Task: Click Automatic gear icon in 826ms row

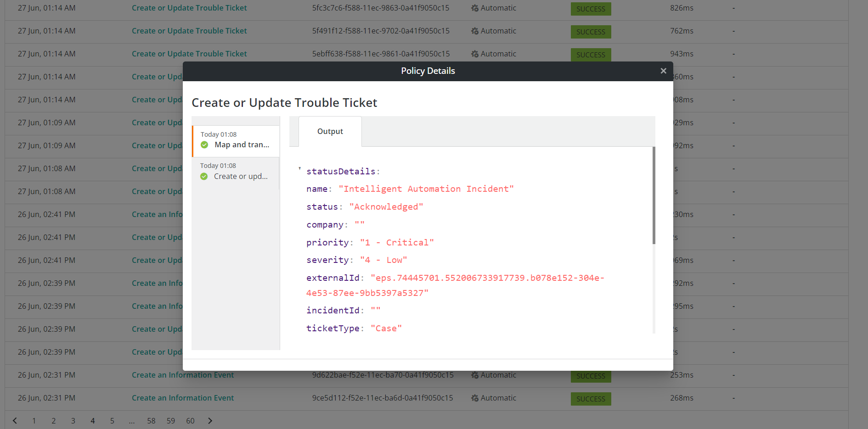Action: pyautogui.click(x=475, y=8)
